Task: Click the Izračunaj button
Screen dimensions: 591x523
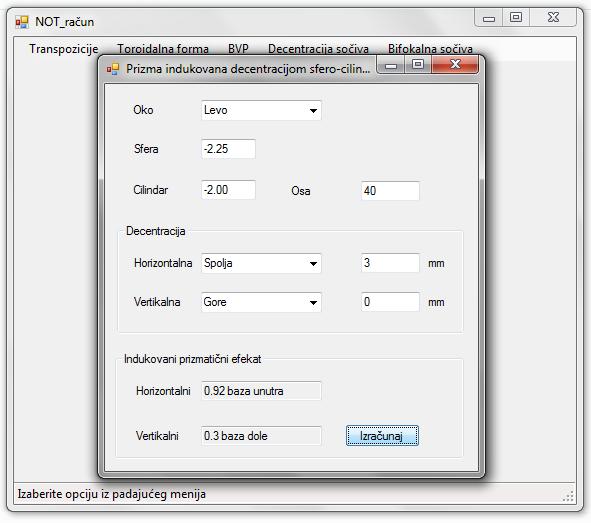Action: 382,436
